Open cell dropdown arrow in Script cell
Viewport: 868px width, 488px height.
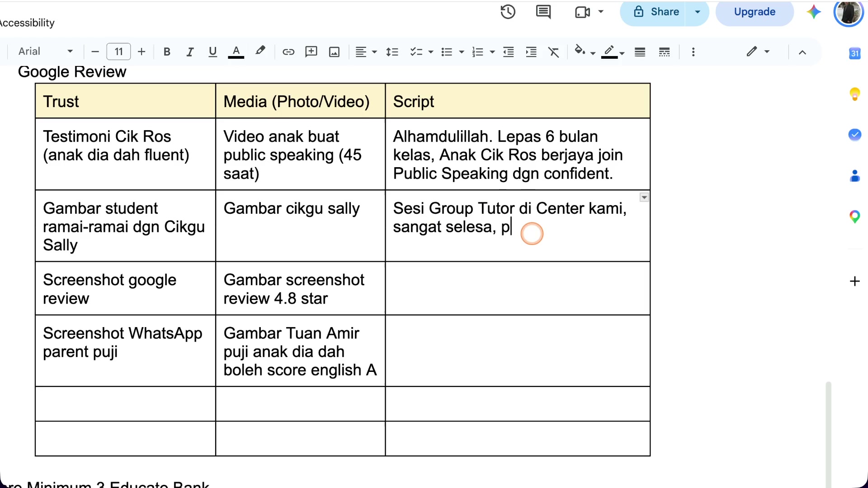644,197
